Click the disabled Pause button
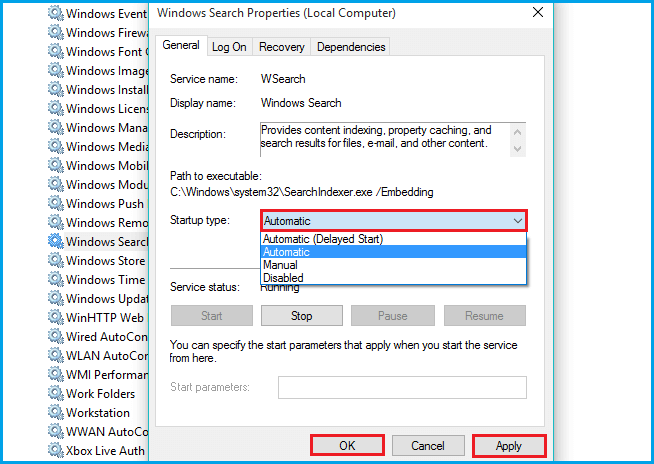 pyautogui.click(x=392, y=316)
